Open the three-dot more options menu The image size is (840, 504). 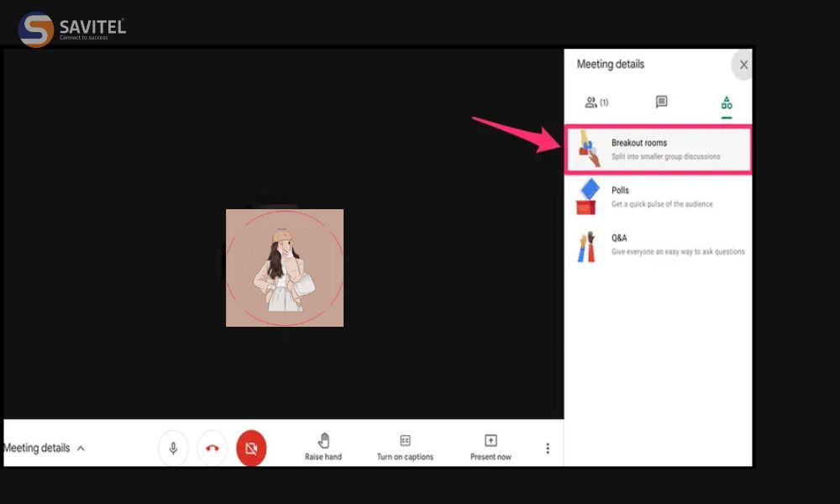[x=548, y=449]
